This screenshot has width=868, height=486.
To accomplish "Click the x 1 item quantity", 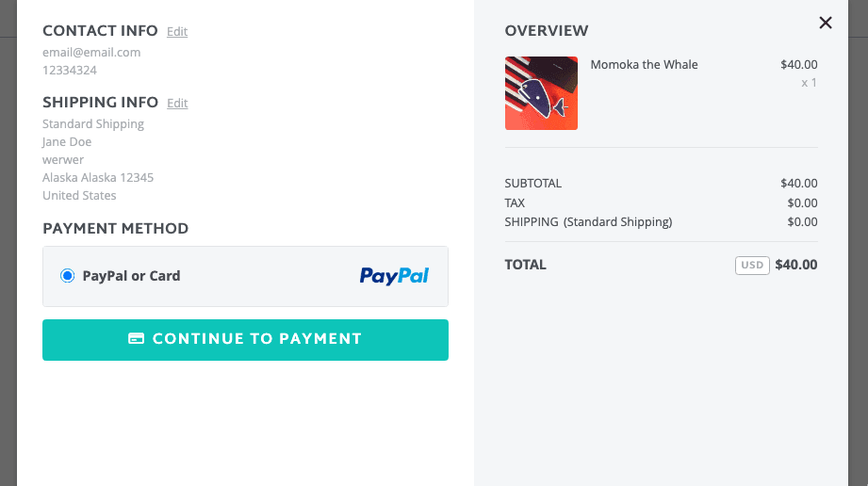I will click(x=809, y=83).
